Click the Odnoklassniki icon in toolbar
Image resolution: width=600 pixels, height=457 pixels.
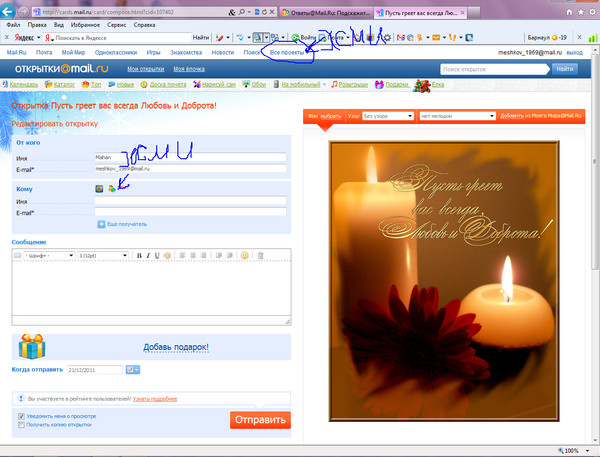tap(420, 38)
